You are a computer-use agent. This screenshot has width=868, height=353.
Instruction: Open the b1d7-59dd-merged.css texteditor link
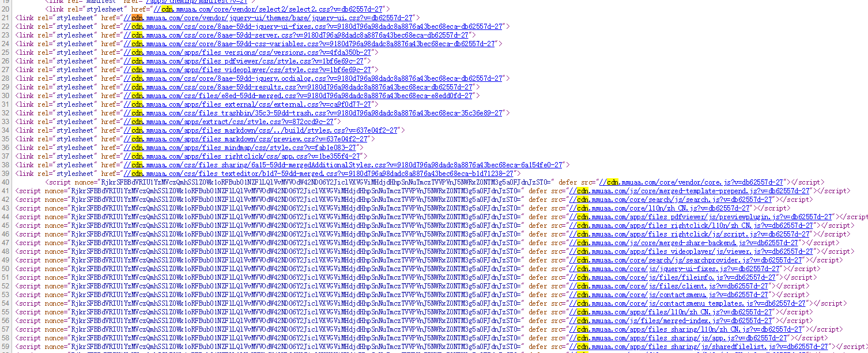[x=319, y=174]
